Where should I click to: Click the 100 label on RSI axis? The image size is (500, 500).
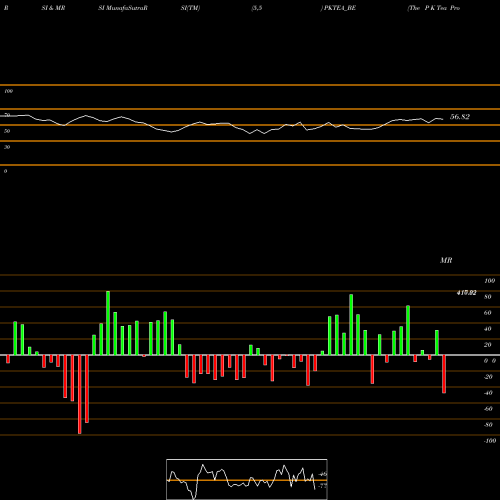coord(9,91)
